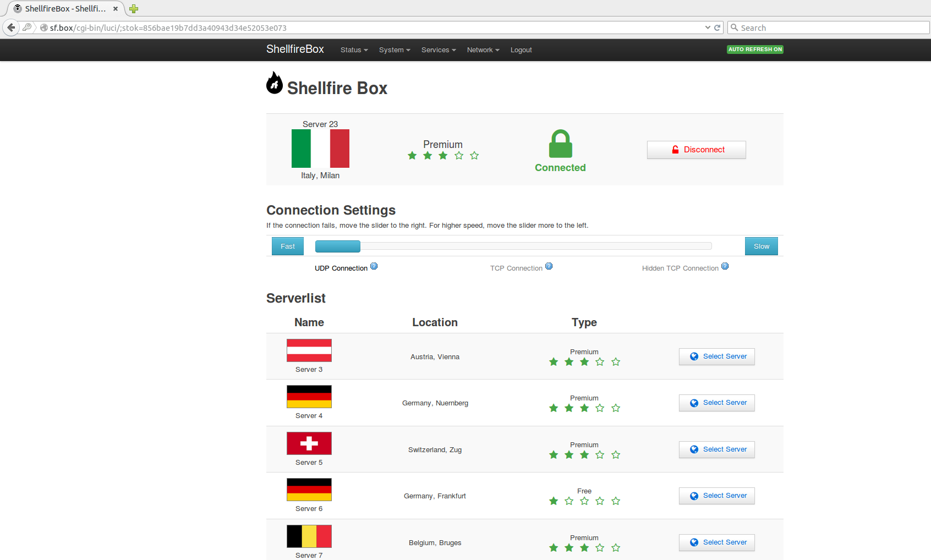Click the connection speed slider track
The height and width of the screenshot is (560, 931).
(513, 246)
